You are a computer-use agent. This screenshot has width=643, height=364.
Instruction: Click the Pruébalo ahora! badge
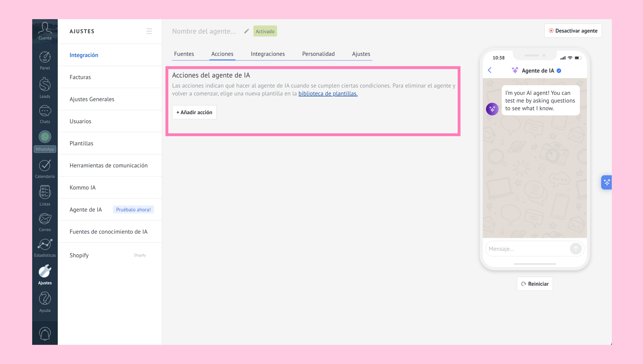[x=133, y=209]
